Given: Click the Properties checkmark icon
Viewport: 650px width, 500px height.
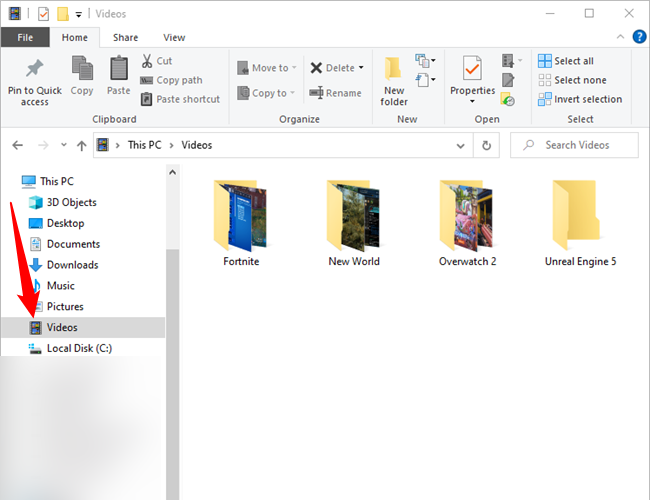Looking at the screenshot, I should coord(472,68).
